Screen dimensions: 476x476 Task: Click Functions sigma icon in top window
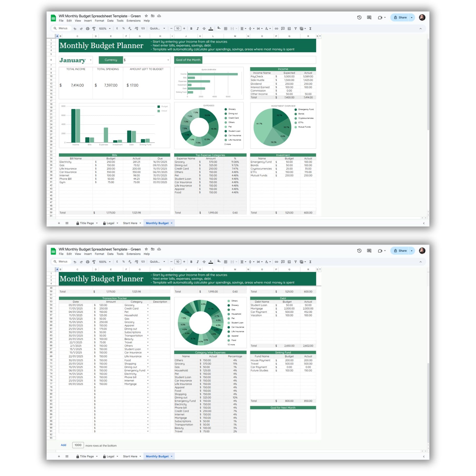[x=310, y=29]
